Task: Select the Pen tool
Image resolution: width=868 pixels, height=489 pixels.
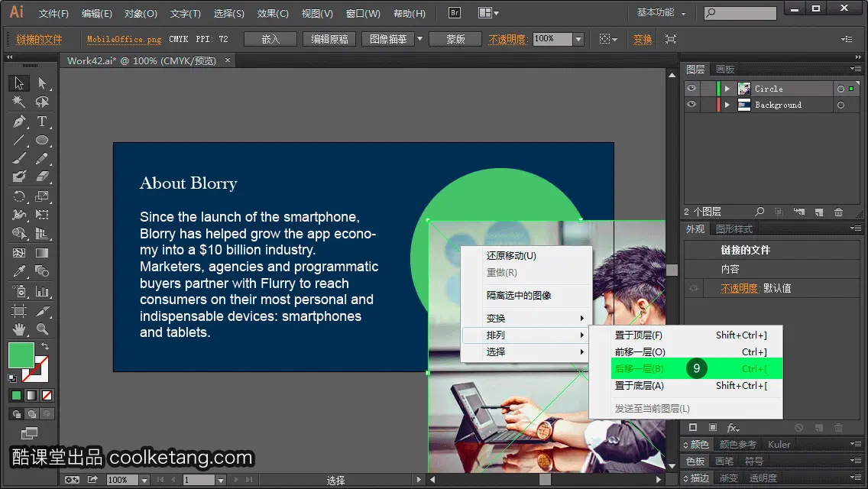Action: click(x=19, y=121)
